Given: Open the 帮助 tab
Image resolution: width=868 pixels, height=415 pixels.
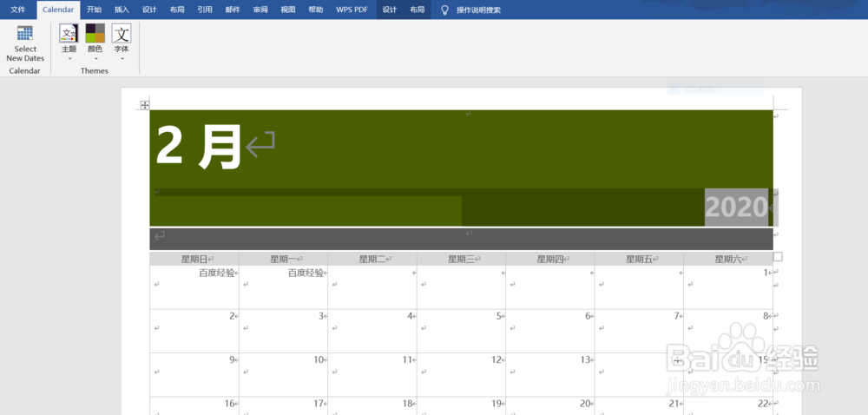Looking at the screenshot, I should (316, 10).
